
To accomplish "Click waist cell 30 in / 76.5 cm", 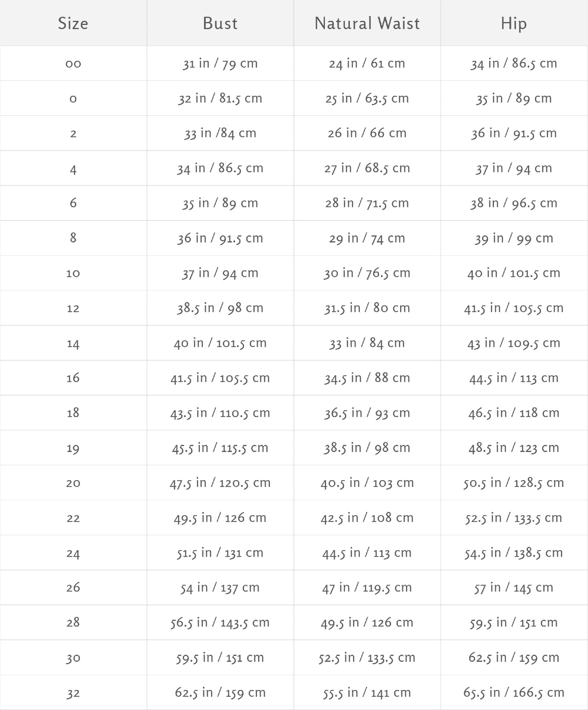I will point(367,273).
